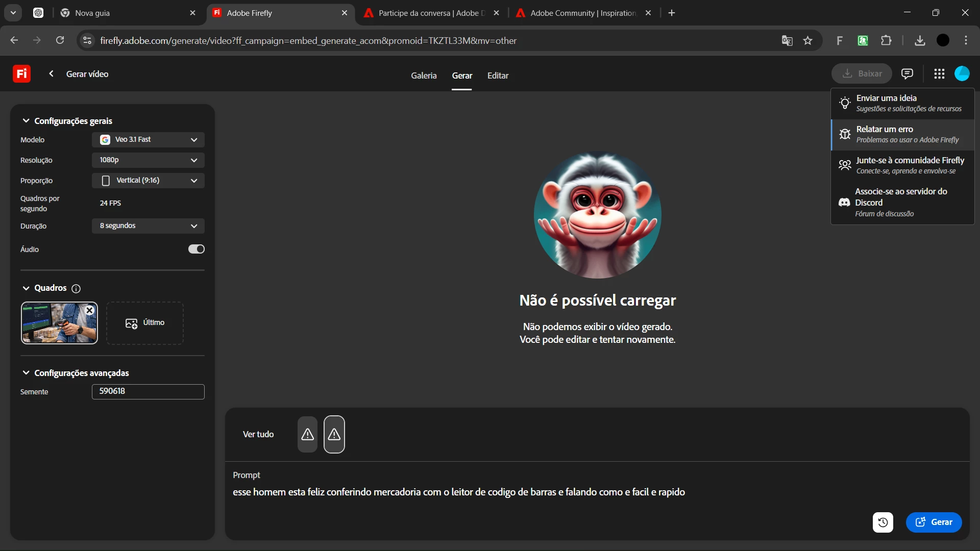Click the prompt history clock icon
The image size is (980, 551).
(x=883, y=522)
